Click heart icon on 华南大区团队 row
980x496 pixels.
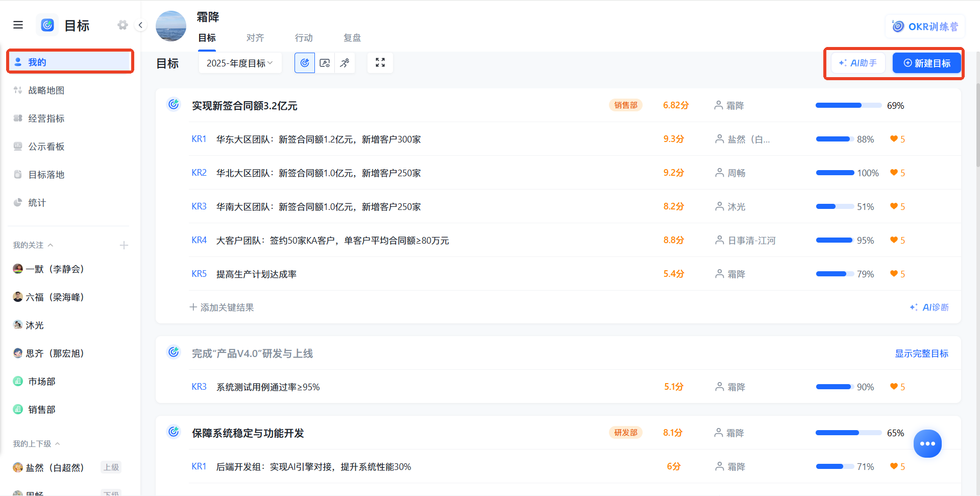894,206
